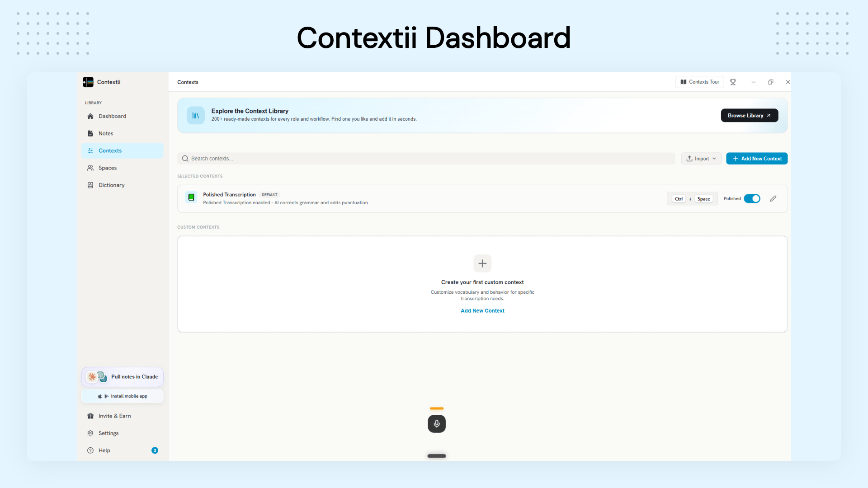
Task: Open the Dashboard page
Action: point(122,116)
